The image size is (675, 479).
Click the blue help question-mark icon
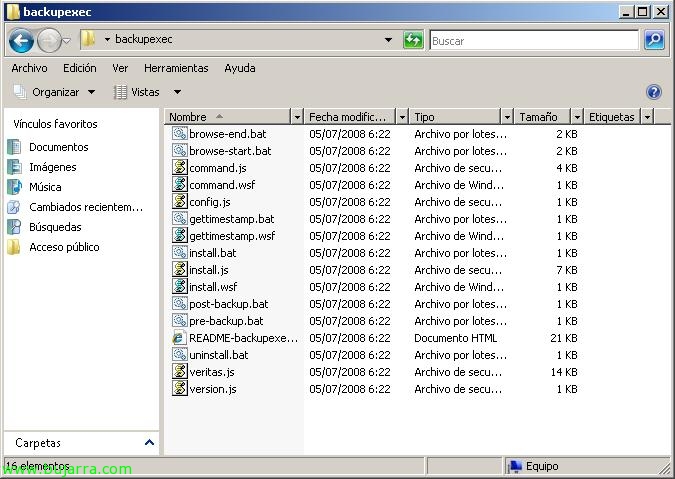pyautogui.click(x=653, y=92)
